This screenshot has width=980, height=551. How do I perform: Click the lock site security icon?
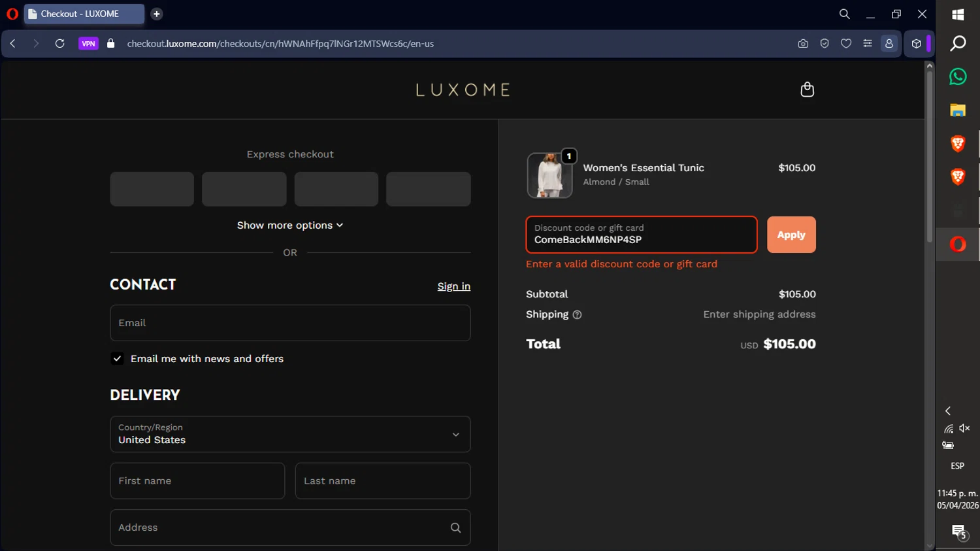coord(110,44)
